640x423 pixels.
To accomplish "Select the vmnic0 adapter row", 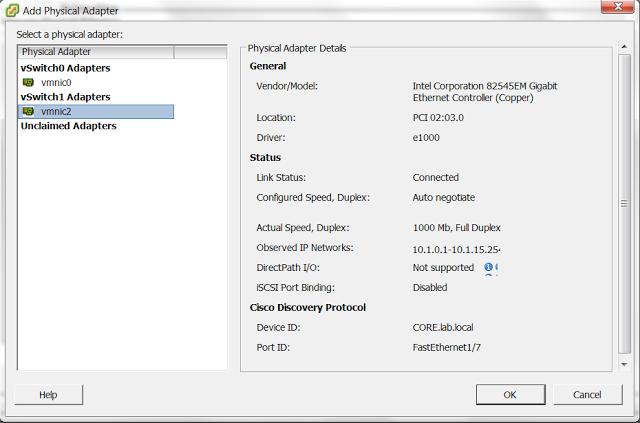I will (96, 82).
